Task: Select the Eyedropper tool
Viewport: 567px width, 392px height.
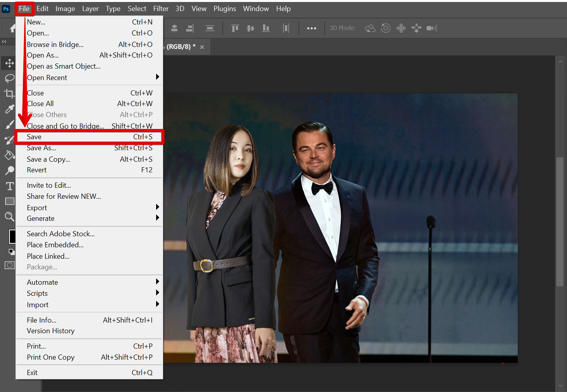Action: coord(9,109)
